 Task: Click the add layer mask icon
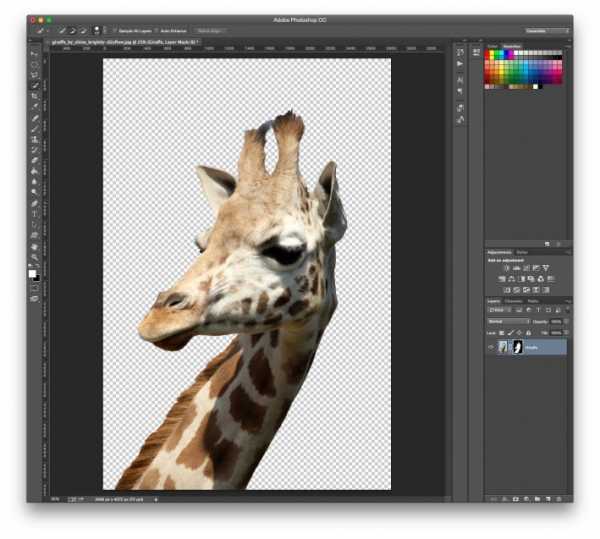coord(515,497)
